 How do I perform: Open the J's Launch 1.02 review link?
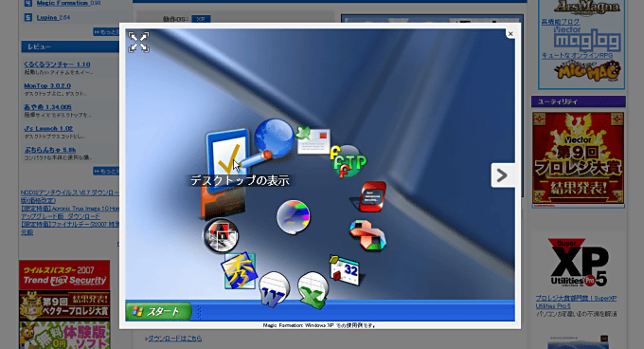48,129
